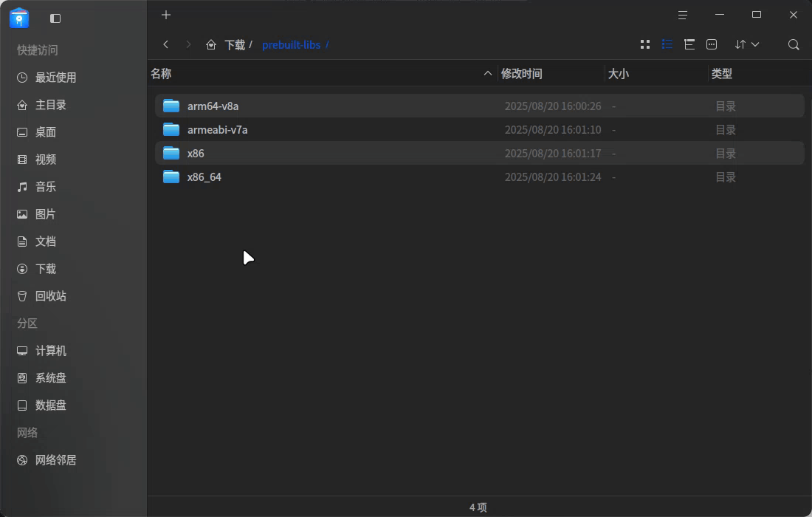Open the search magnifier
Image resolution: width=812 pixels, height=517 pixels.
coord(794,44)
